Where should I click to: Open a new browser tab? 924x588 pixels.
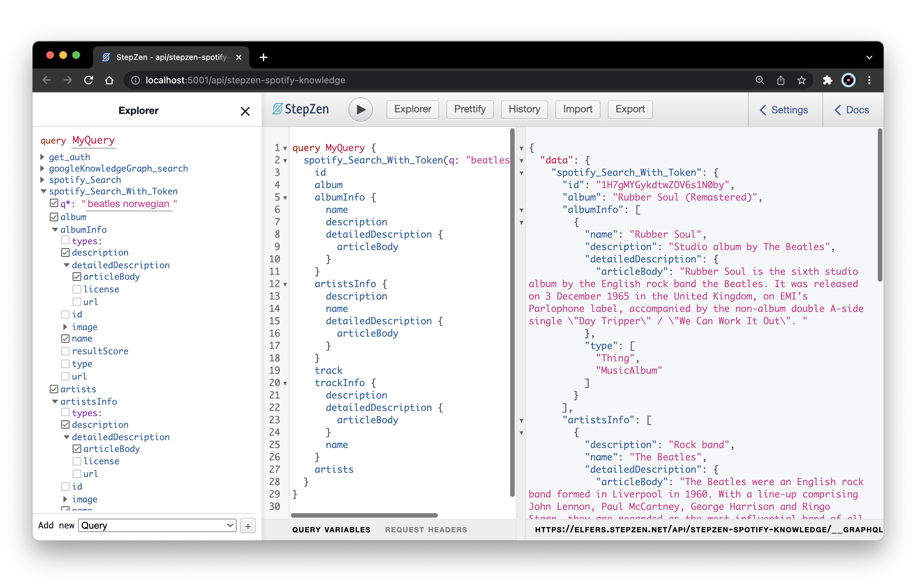(263, 57)
